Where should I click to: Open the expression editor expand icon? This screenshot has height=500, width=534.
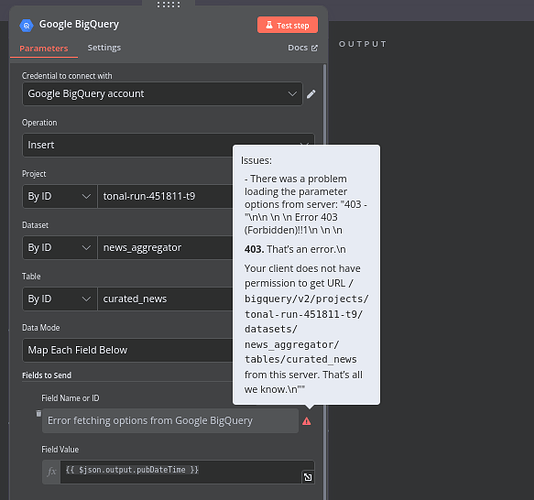308,477
